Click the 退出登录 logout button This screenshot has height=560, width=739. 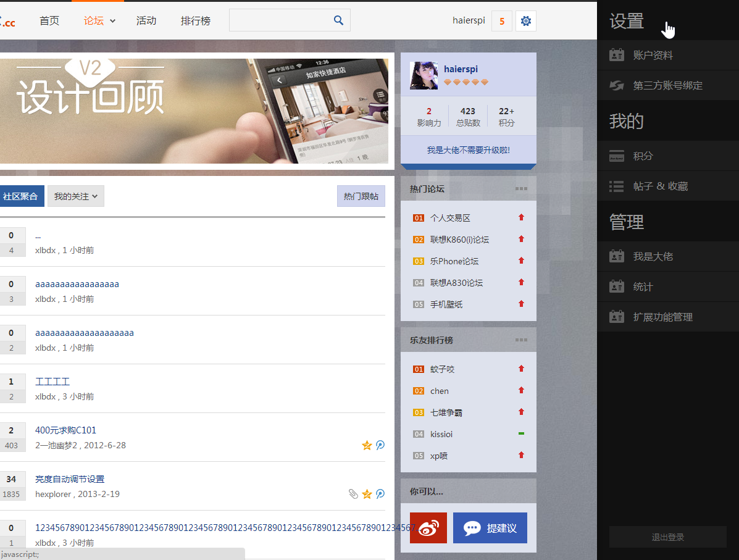click(x=668, y=537)
